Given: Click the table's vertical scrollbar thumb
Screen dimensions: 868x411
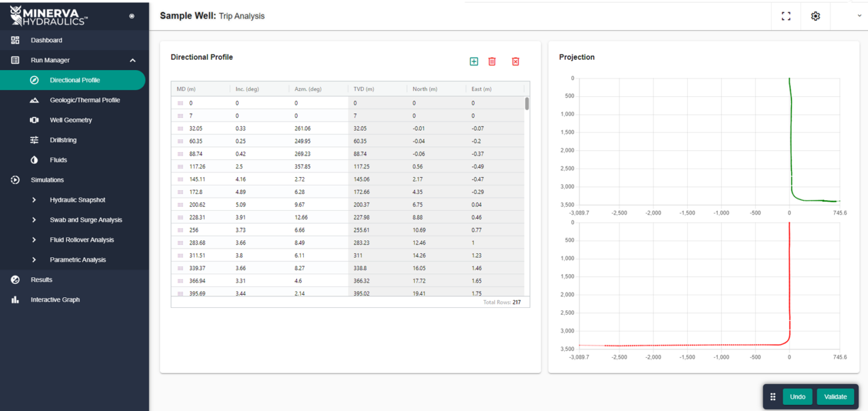Looking at the screenshot, I should click(527, 104).
